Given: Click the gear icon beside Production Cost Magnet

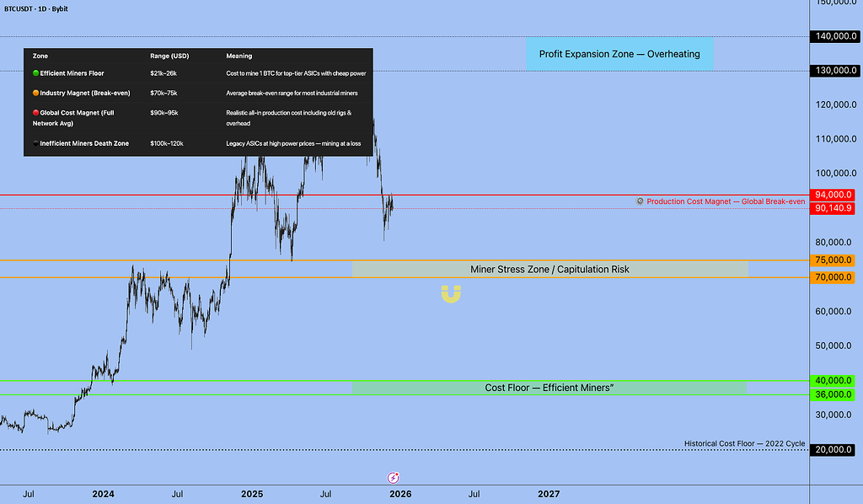Looking at the screenshot, I should click(x=641, y=201).
